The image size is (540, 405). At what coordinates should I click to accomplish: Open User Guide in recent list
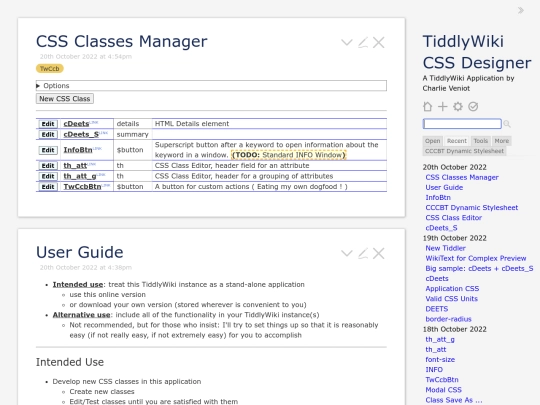pyautogui.click(x=444, y=187)
